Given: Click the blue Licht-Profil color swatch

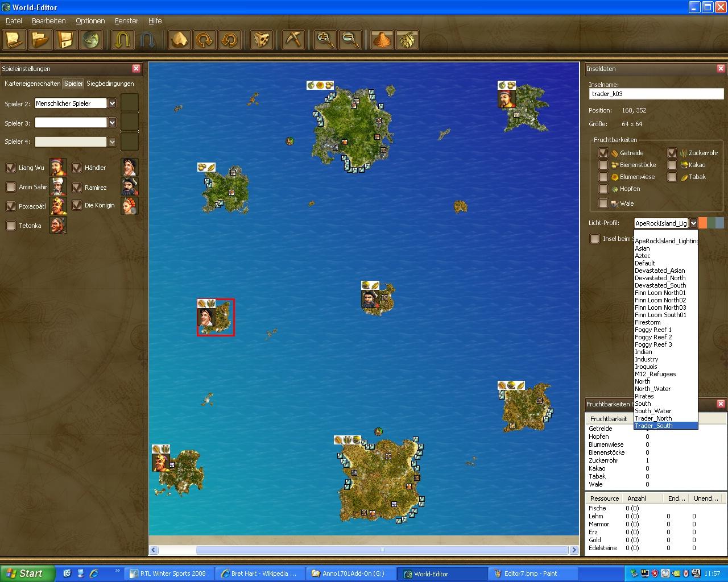Looking at the screenshot, I should pos(720,223).
